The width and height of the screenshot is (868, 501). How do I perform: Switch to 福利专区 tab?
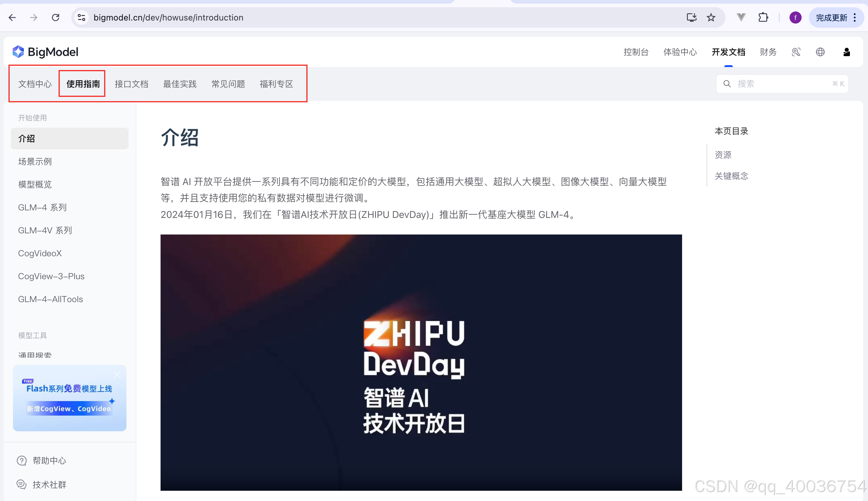tap(276, 84)
